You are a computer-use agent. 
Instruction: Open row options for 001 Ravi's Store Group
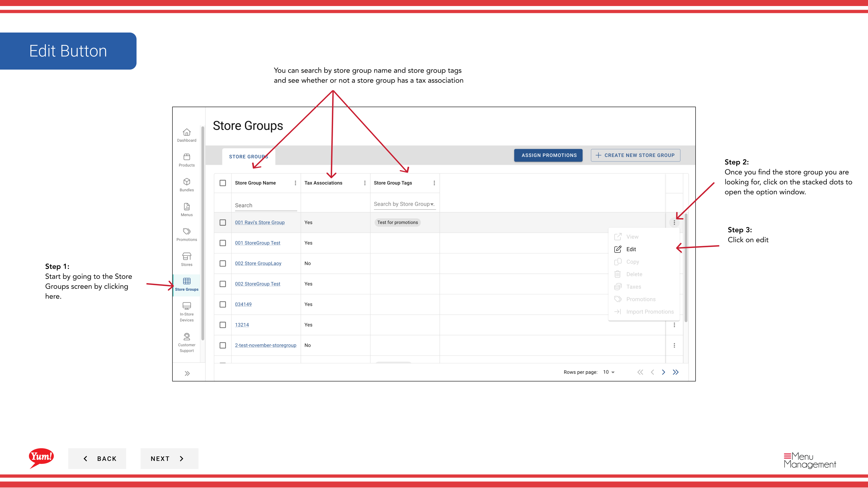coord(674,223)
